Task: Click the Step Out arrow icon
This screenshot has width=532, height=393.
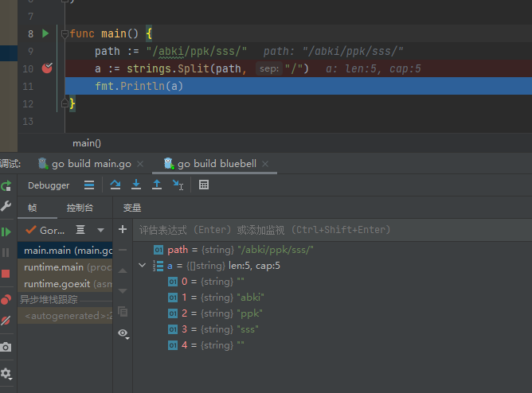Action: (157, 185)
